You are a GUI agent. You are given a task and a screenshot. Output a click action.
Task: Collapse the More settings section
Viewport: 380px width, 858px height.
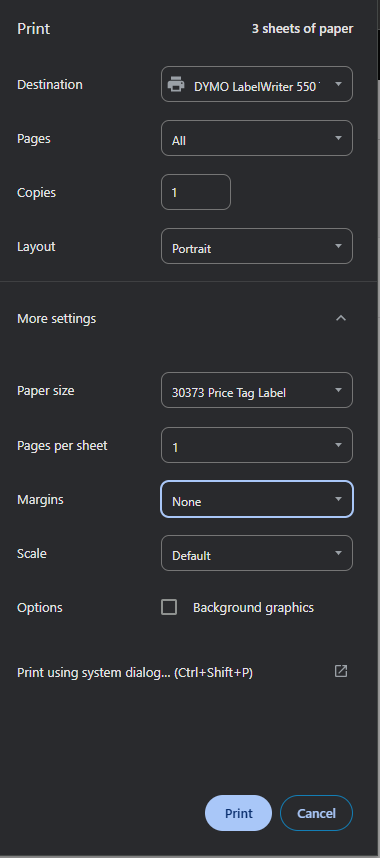pyautogui.click(x=341, y=318)
